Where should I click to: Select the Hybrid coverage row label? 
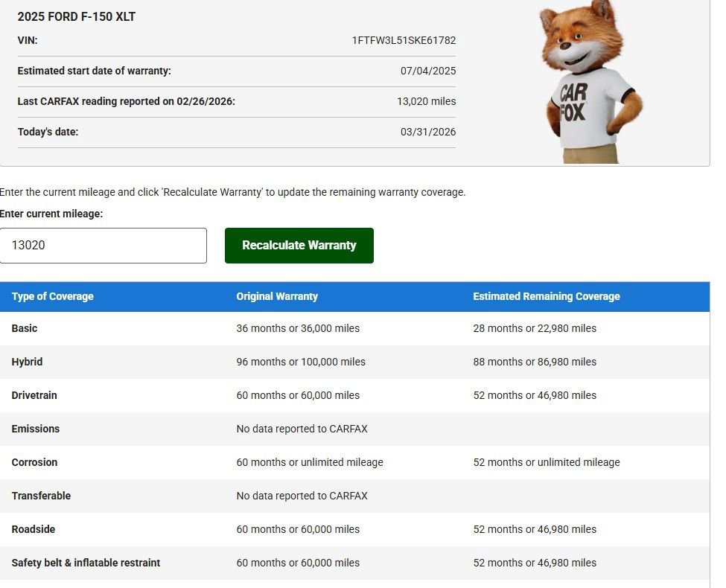27,362
